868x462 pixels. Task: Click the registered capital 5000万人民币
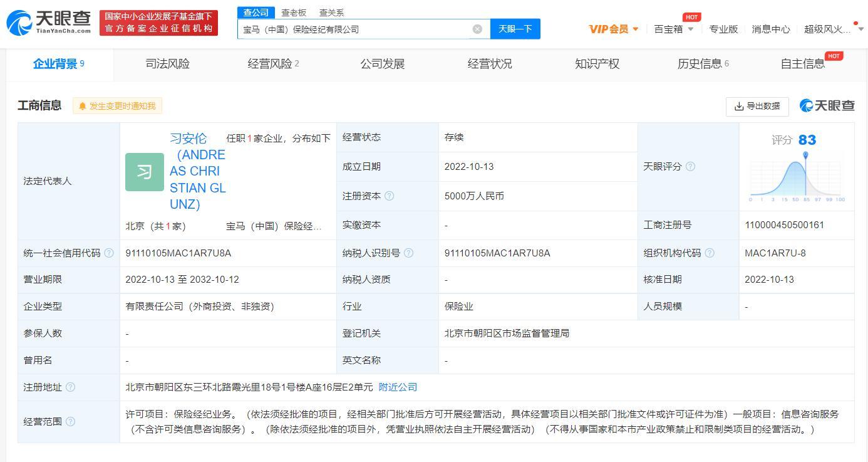(474, 196)
